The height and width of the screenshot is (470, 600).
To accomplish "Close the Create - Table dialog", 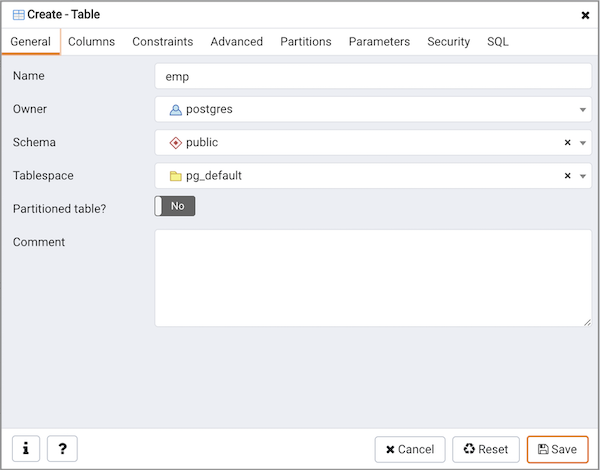I will click(x=585, y=15).
